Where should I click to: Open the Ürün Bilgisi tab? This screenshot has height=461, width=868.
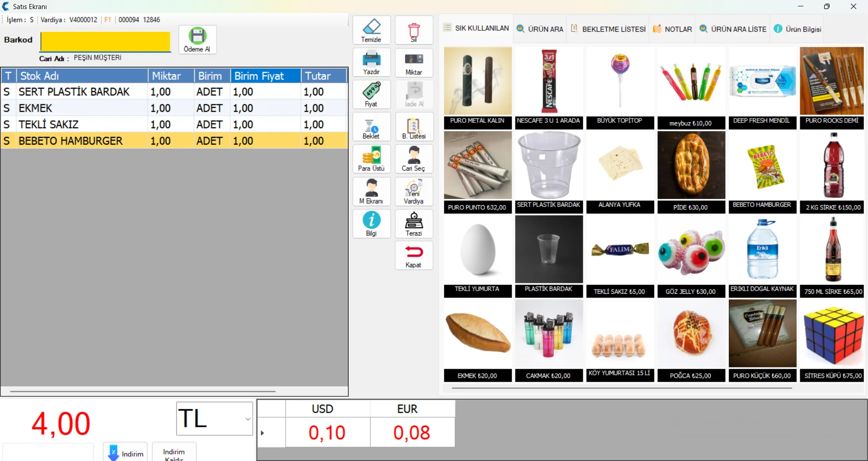(797, 29)
